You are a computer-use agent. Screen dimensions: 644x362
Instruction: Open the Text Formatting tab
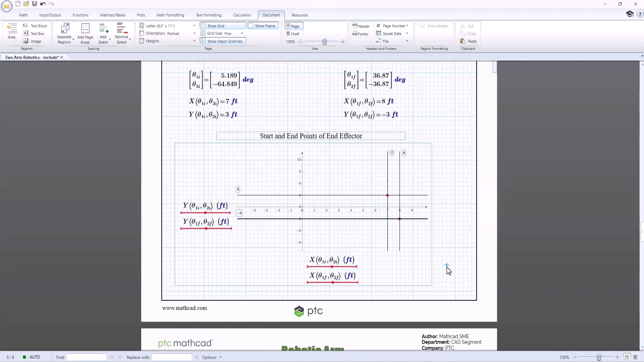209,15
